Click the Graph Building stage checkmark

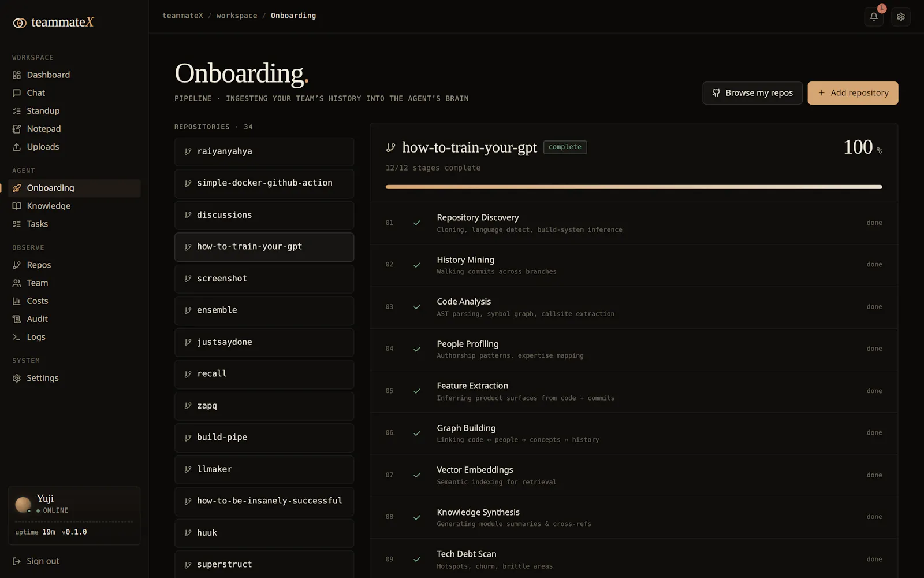417,433
